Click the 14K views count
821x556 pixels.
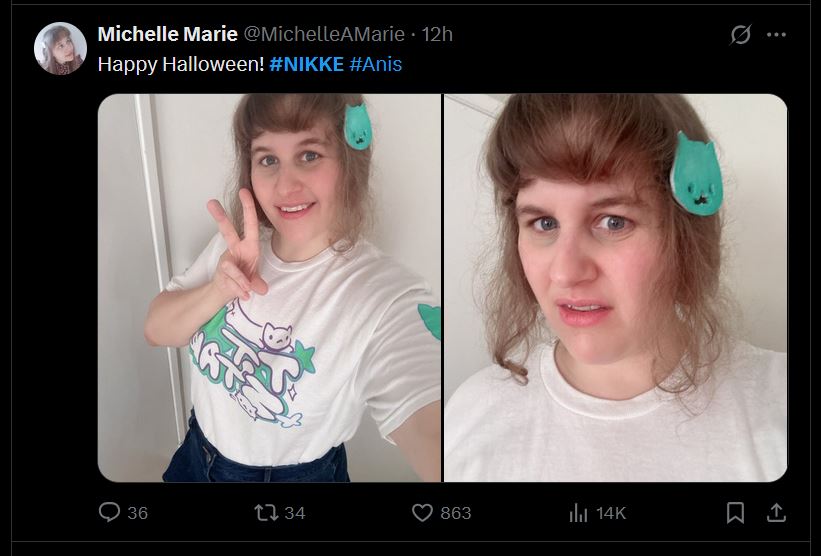point(611,513)
